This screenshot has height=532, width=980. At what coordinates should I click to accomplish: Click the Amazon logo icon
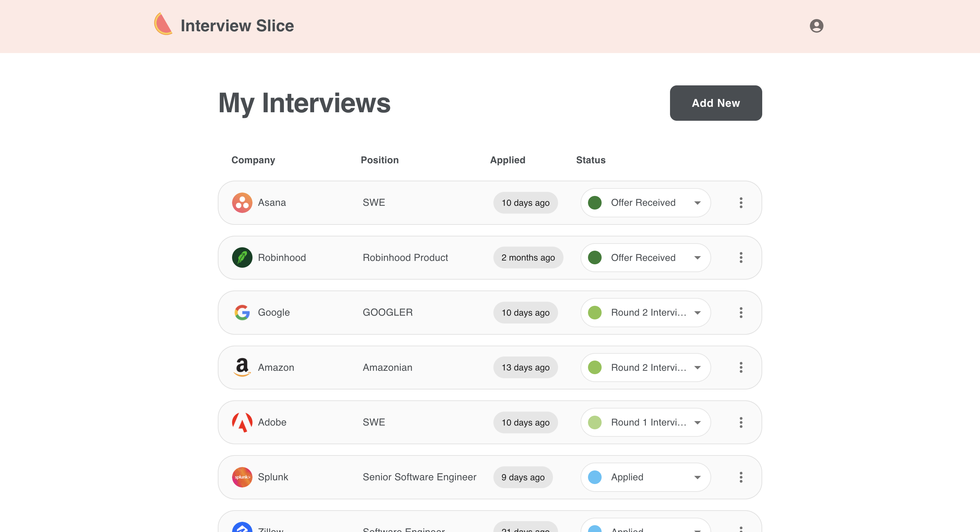click(242, 367)
